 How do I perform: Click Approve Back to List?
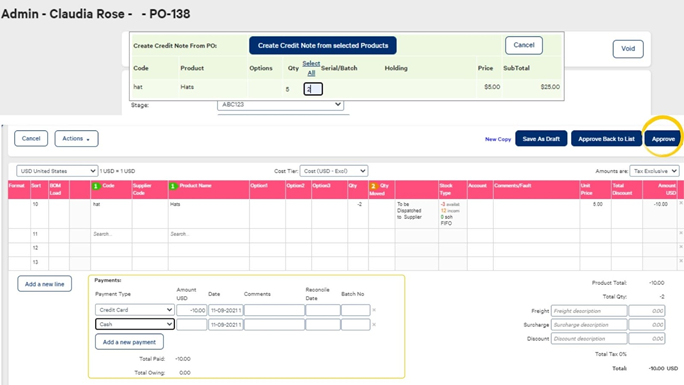pyautogui.click(x=606, y=139)
